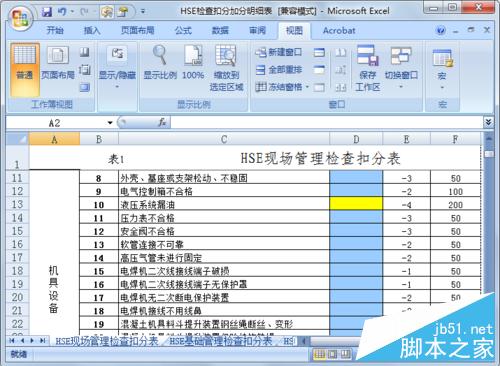Open sheet tab HSE基础管理检查扣分表
Image resolution: width=500 pixels, height=366 pixels.
221,341
